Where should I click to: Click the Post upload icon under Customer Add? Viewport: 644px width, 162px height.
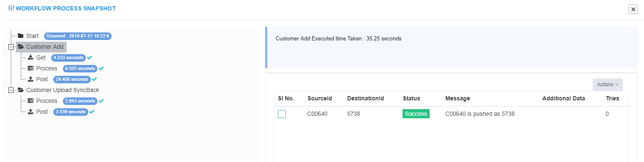coord(30,79)
